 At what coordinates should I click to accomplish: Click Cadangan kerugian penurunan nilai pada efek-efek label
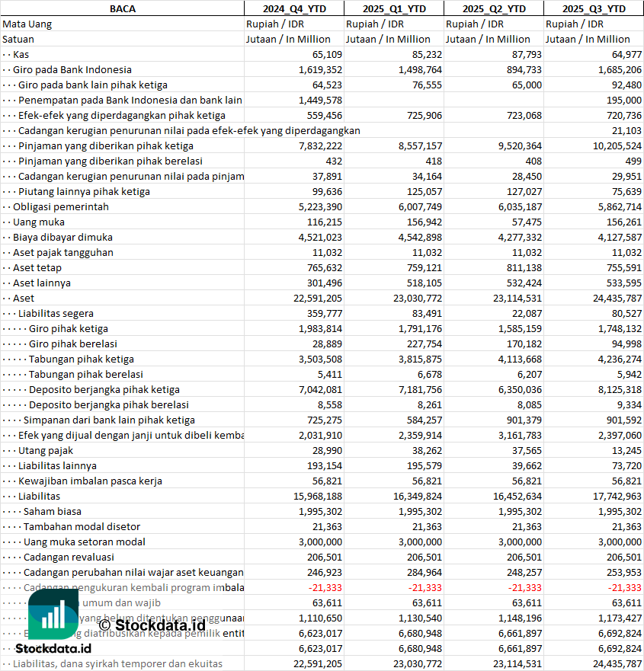(189, 130)
